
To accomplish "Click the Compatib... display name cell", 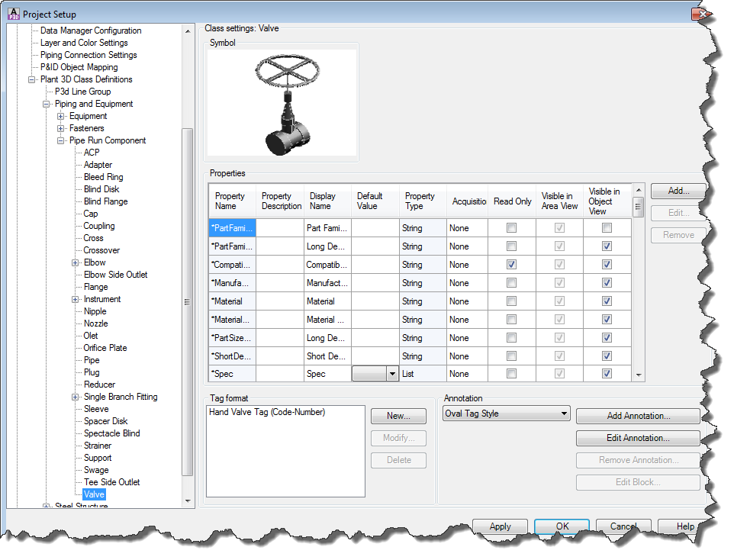I will click(327, 265).
